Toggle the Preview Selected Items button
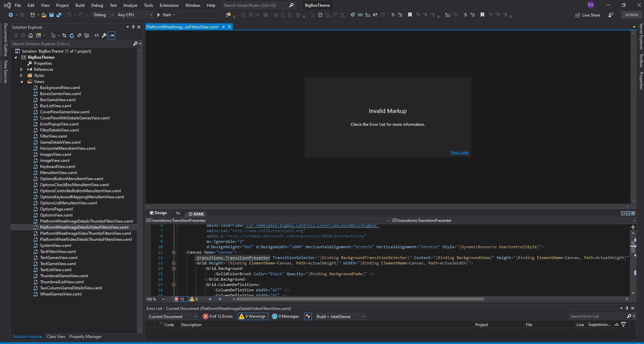This screenshot has width=644, height=344. click(x=112, y=35)
